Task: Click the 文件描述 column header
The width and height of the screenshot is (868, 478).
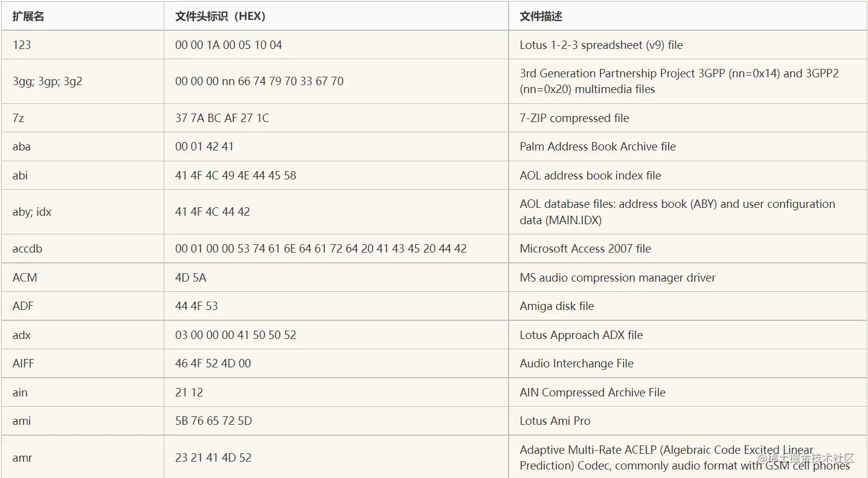Action: pyautogui.click(x=541, y=16)
